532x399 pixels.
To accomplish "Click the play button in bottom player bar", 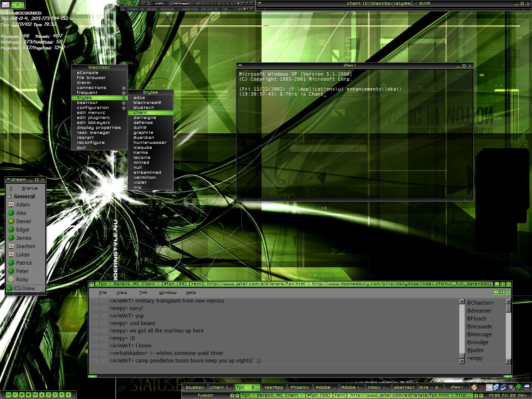I will click(15, 394).
